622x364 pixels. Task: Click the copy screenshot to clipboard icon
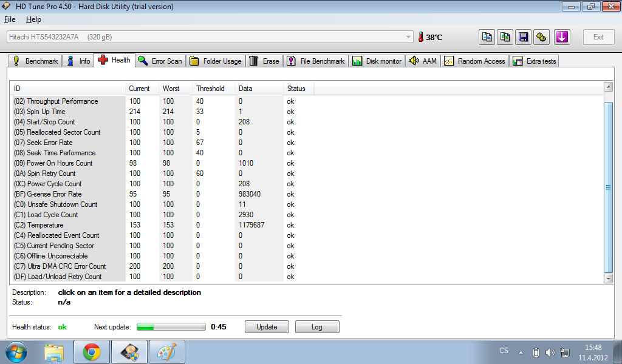505,37
